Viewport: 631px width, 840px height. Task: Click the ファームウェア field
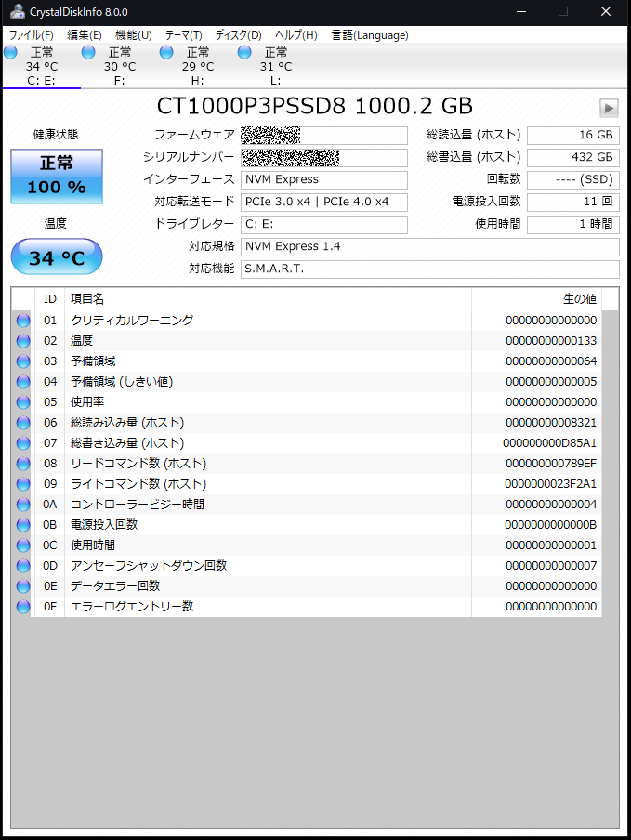324,135
